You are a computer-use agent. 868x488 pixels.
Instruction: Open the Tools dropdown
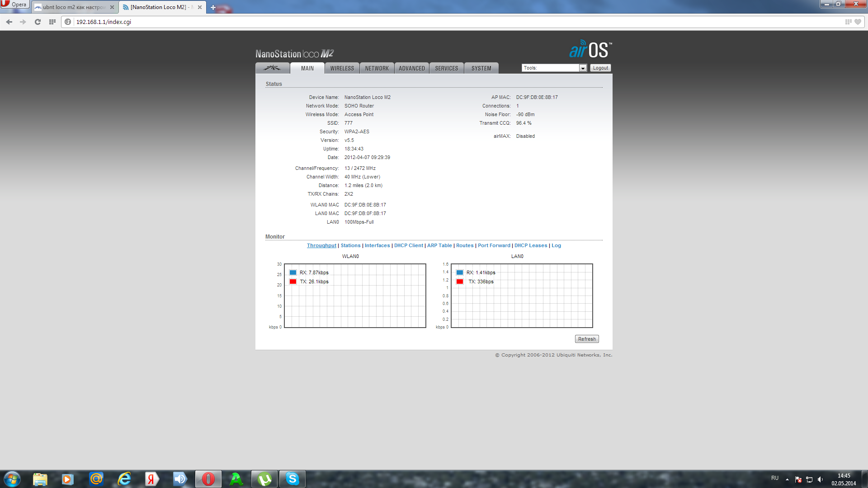[x=554, y=68]
